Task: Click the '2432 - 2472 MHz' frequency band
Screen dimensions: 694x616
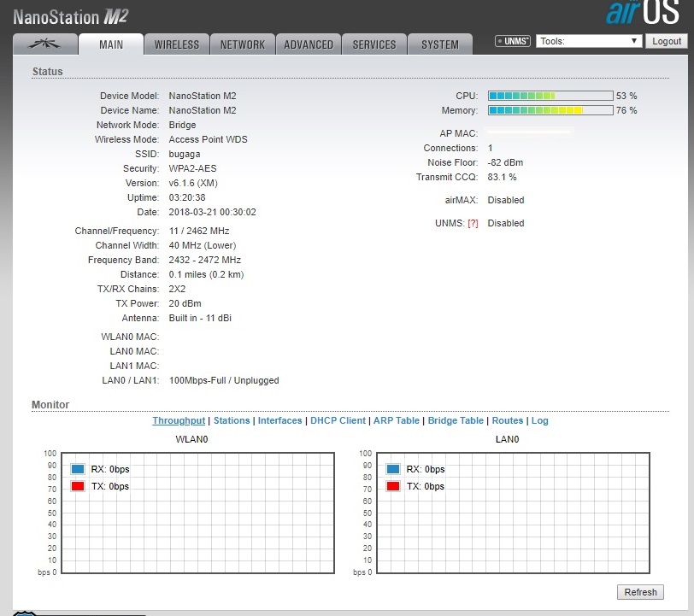Action: [x=204, y=260]
